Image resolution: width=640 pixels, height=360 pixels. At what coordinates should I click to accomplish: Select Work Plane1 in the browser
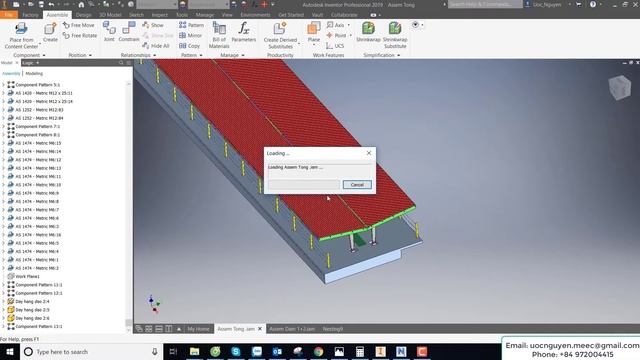(27, 277)
